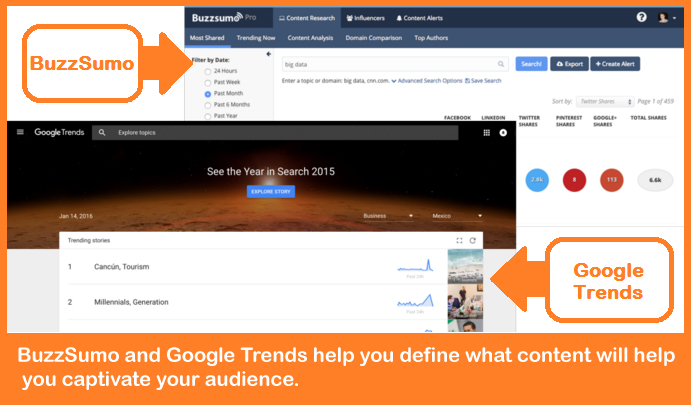Image resolution: width=691 pixels, height=405 pixels.
Task: Open the BuzzSumo help question mark icon
Action: pyautogui.click(x=641, y=17)
